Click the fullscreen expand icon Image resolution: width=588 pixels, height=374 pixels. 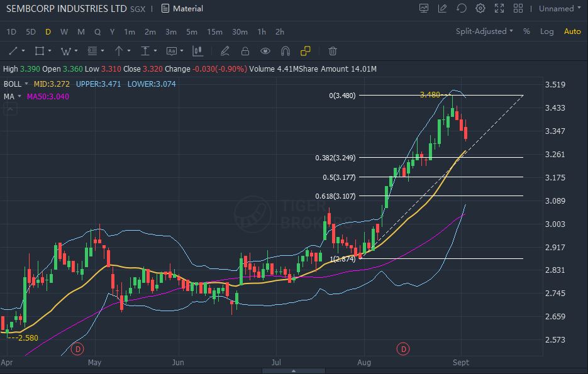499,8
